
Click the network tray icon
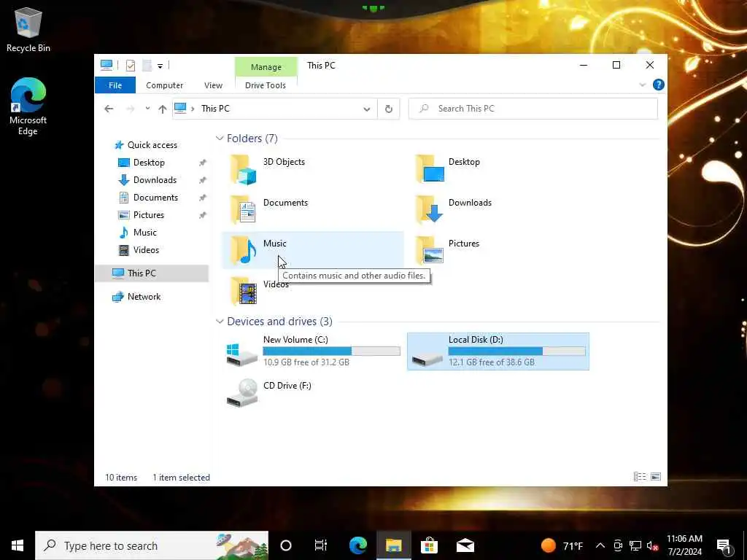click(x=635, y=545)
